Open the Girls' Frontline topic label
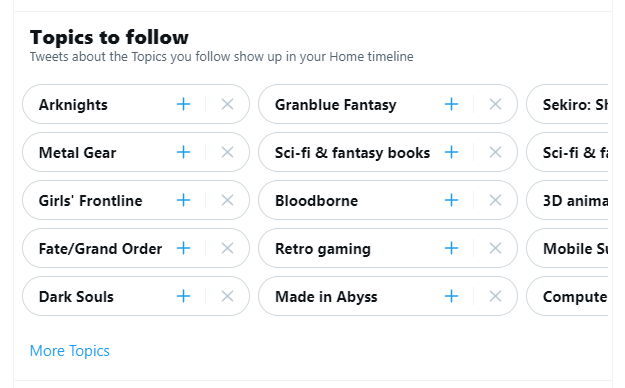Viewport: 625px width, 388px height. pos(90,201)
